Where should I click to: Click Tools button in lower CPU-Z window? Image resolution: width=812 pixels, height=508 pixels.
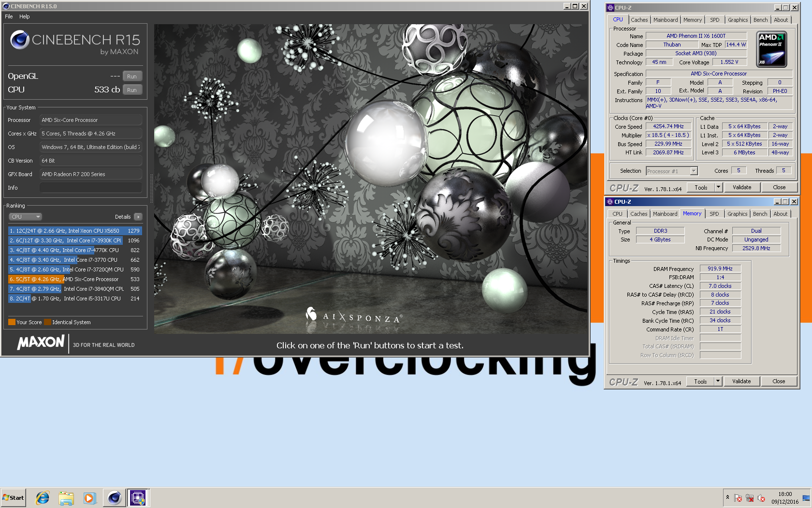click(700, 381)
